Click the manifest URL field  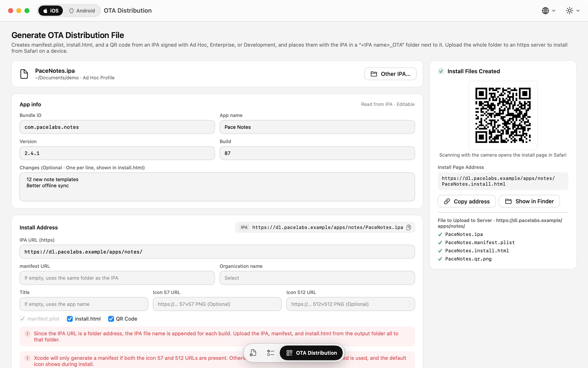(117, 278)
